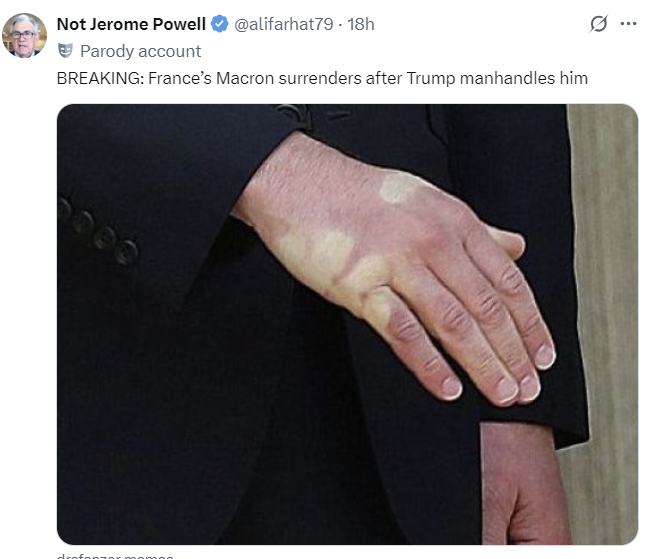The width and height of the screenshot is (647, 559).
Task: Click the suit sleeve buttons in photo
Action: [99, 232]
